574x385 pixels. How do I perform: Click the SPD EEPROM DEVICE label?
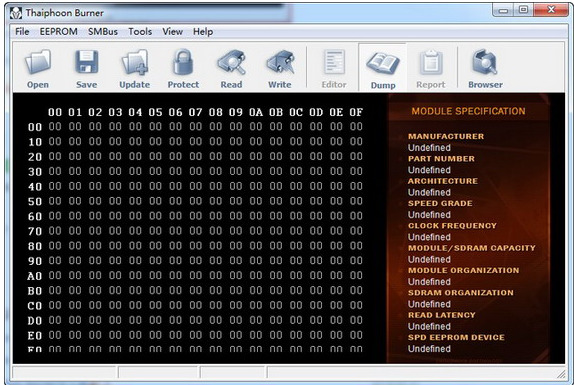point(456,337)
